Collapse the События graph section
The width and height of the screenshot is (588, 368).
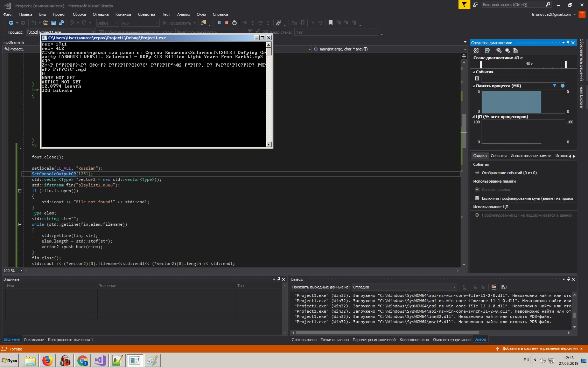pyautogui.click(x=474, y=72)
